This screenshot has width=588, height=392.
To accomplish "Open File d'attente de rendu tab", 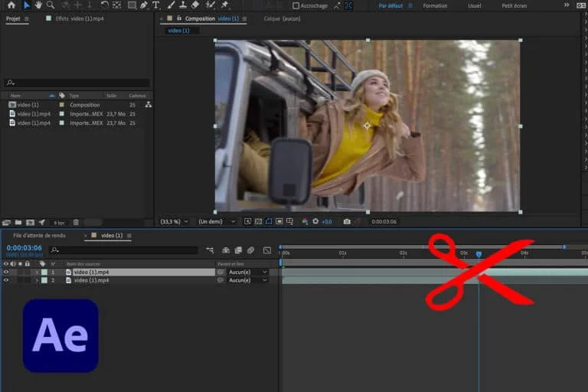I will 39,236.
